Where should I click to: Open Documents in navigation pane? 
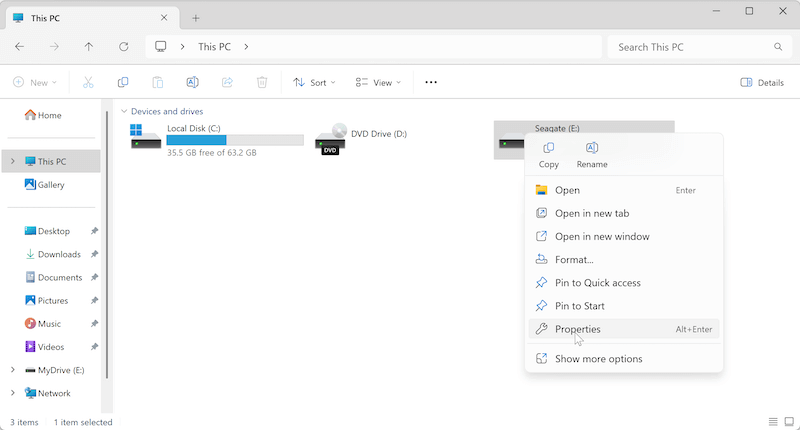point(54,277)
